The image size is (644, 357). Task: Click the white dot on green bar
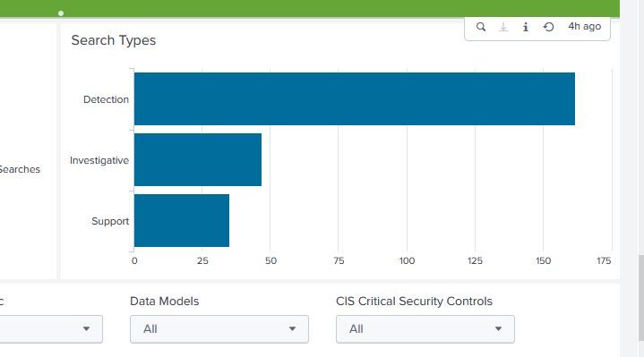(x=61, y=13)
